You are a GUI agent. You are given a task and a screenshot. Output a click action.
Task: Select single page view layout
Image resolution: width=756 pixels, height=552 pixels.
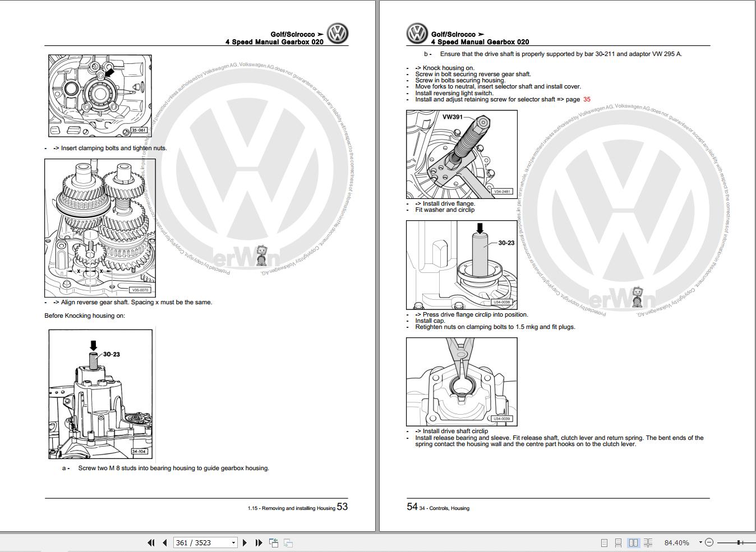click(x=604, y=542)
